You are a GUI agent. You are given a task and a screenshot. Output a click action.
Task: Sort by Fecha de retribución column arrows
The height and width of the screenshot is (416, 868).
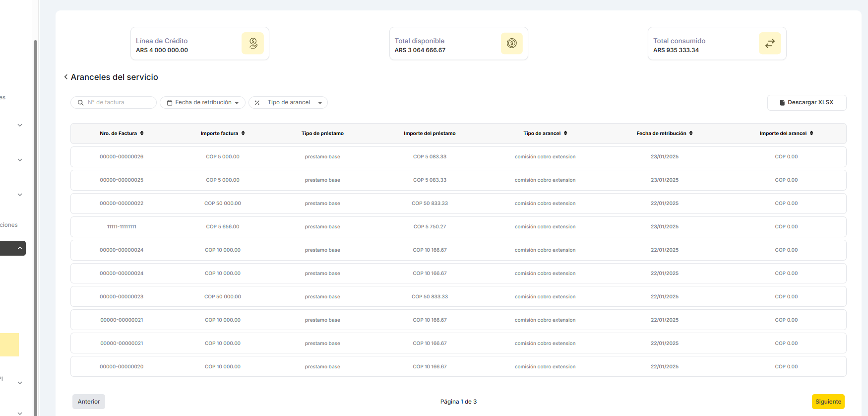click(691, 133)
